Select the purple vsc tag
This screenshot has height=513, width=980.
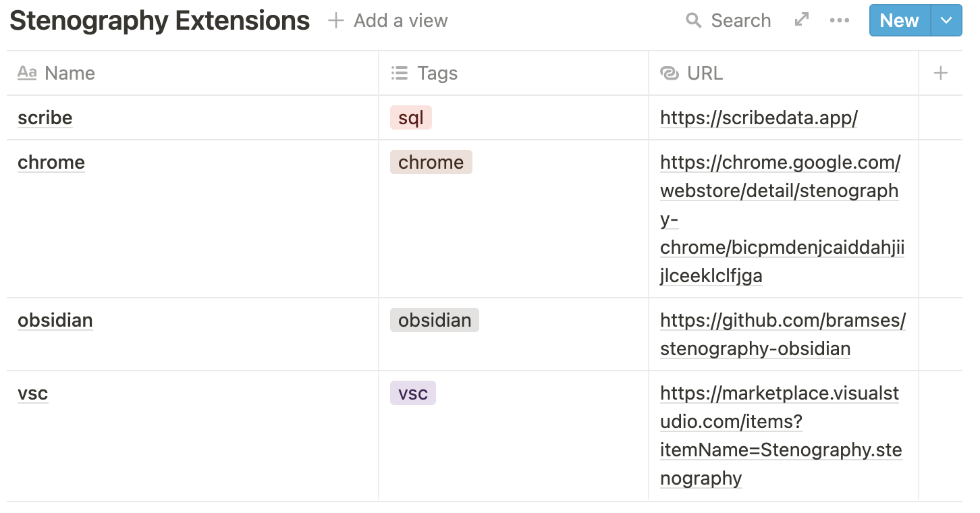coord(412,393)
